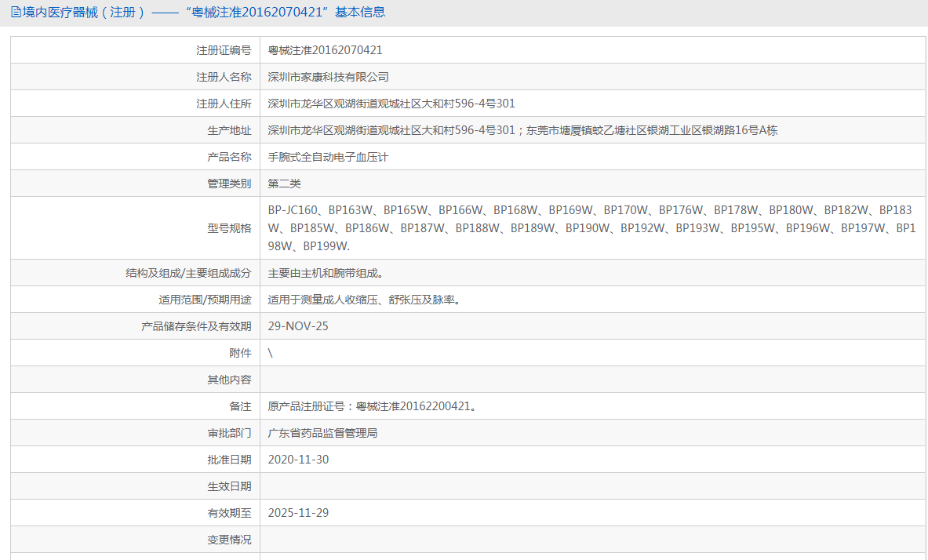Select model list starting with BP-JC160
The height and width of the screenshot is (560, 928).
pyautogui.click(x=591, y=228)
